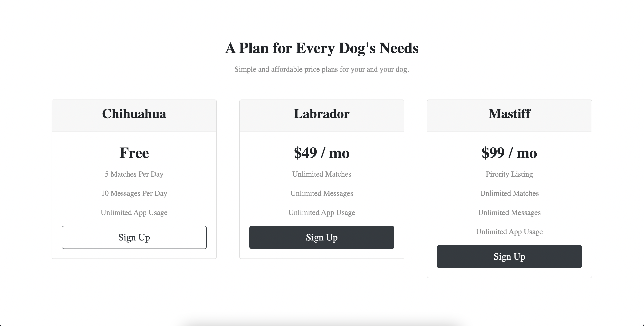Select Unlimited Messages in the Mastiff plan
The height and width of the screenshot is (326, 644).
tap(509, 212)
